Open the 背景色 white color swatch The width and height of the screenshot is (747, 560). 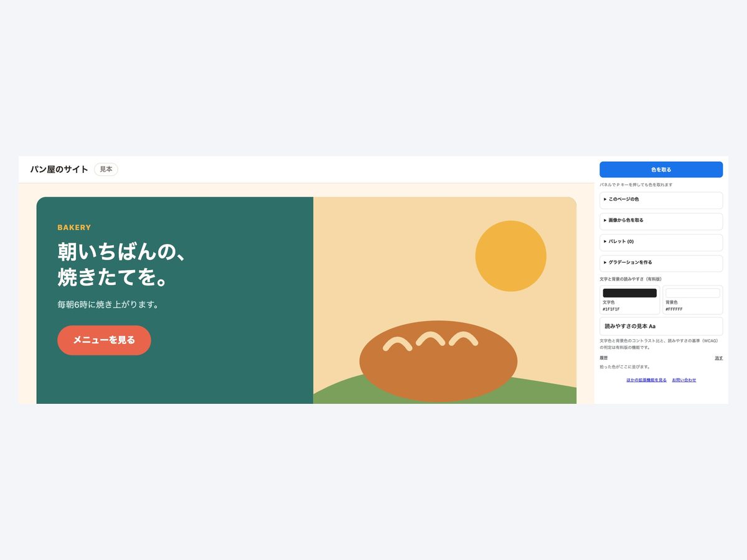[x=692, y=293]
